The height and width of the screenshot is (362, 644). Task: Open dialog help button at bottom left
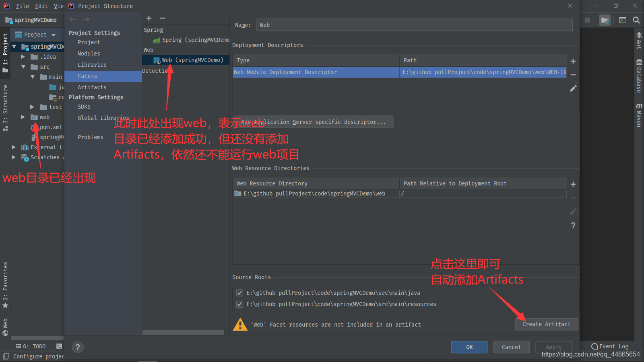coord(78,348)
